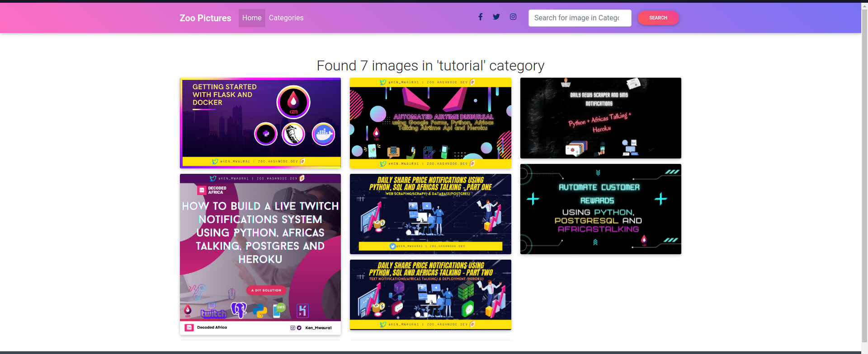Open Daily Share Price Part Two image
The width and height of the screenshot is (868, 354).
tap(430, 295)
